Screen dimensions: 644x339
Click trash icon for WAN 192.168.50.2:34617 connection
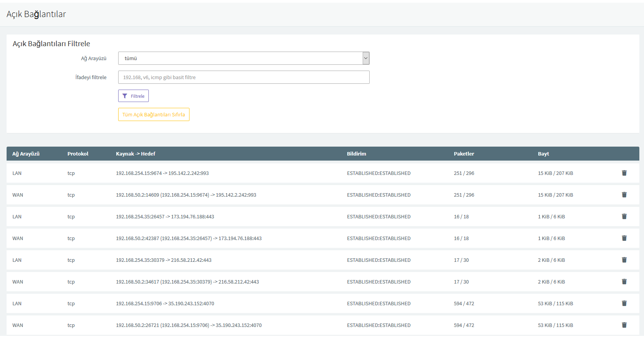pos(624,282)
